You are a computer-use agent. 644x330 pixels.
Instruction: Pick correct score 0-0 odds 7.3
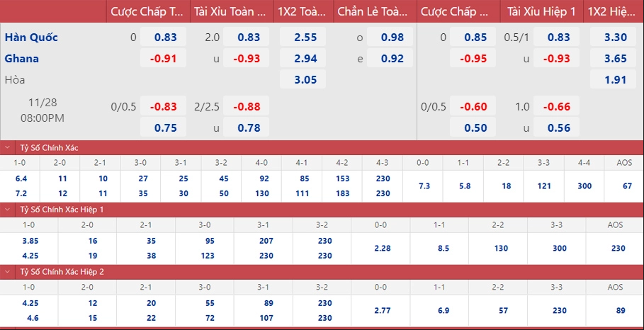tap(423, 186)
